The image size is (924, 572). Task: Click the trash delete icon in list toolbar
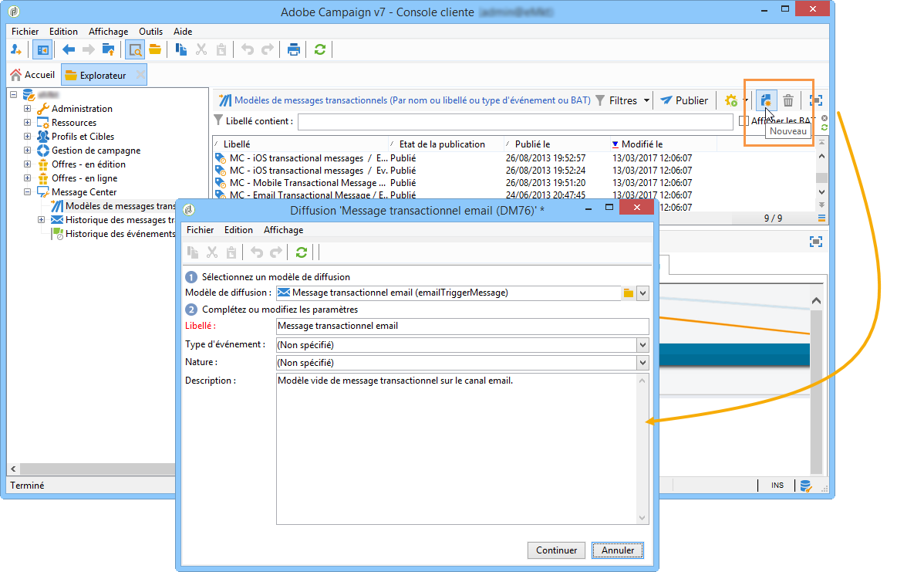(x=788, y=100)
